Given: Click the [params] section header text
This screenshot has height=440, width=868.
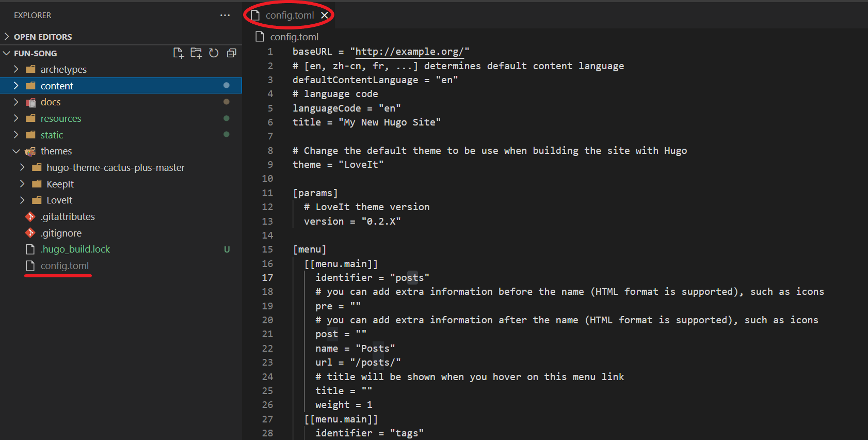Looking at the screenshot, I should point(315,193).
